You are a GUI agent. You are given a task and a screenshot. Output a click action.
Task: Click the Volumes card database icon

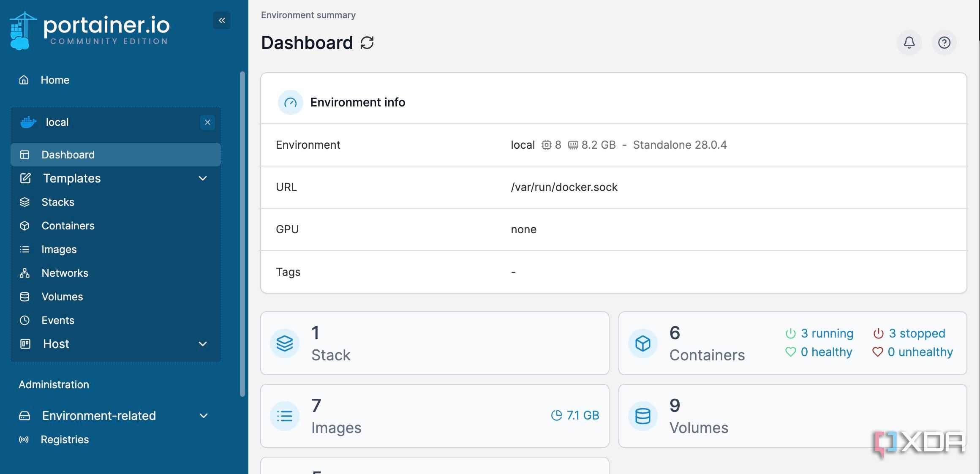tap(643, 416)
